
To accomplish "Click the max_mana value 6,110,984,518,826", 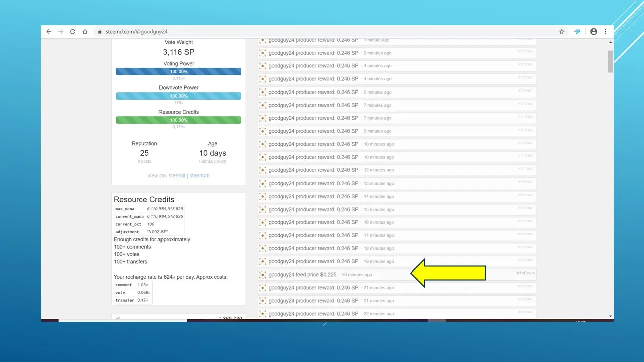I will pos(165,208).
